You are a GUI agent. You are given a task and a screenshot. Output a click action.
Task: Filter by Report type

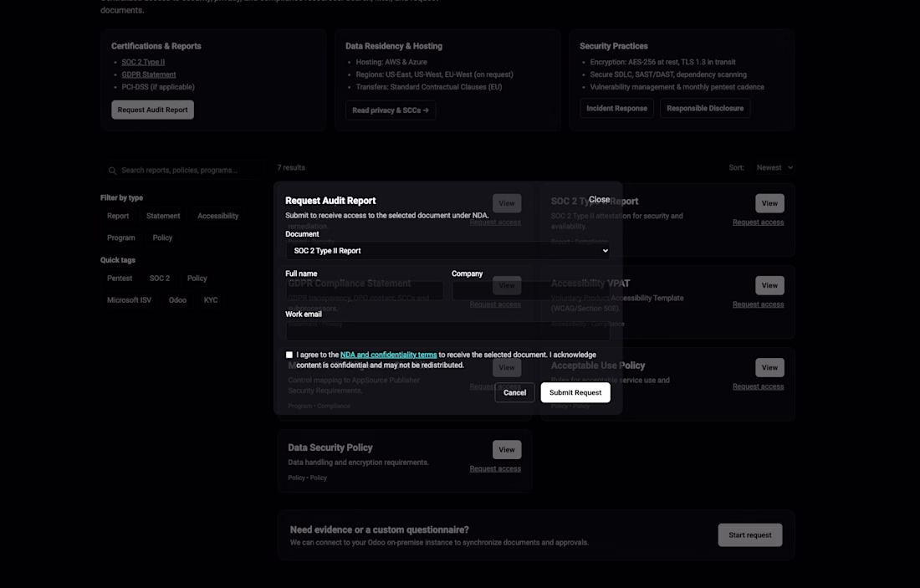[118, 216]
